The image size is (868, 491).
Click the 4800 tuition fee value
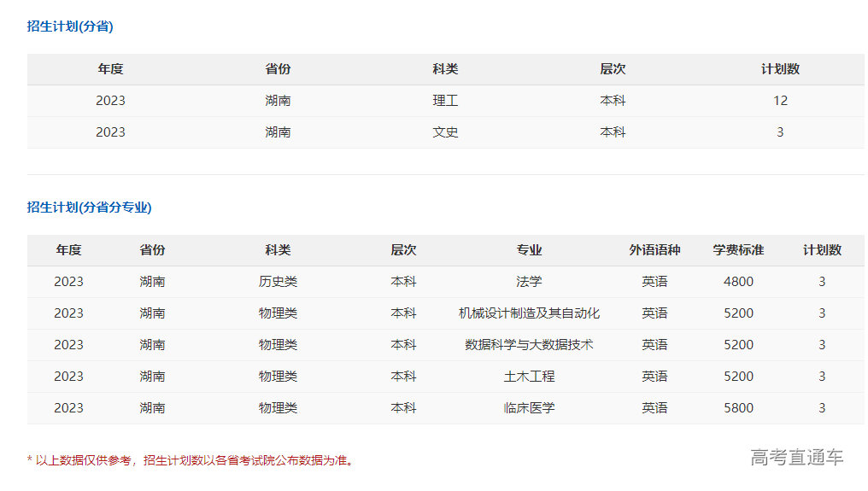click(738, 282)
